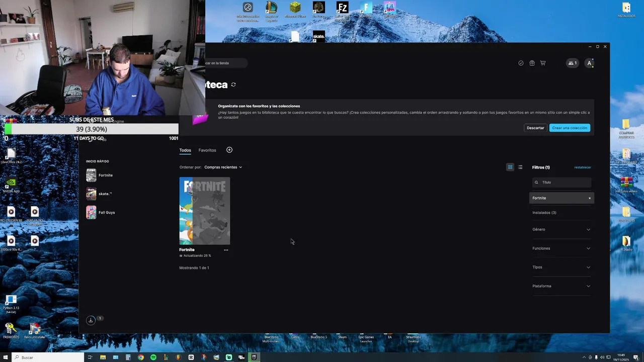Open the shopping cart icon

pyautogui.click(x=543, y=63)
